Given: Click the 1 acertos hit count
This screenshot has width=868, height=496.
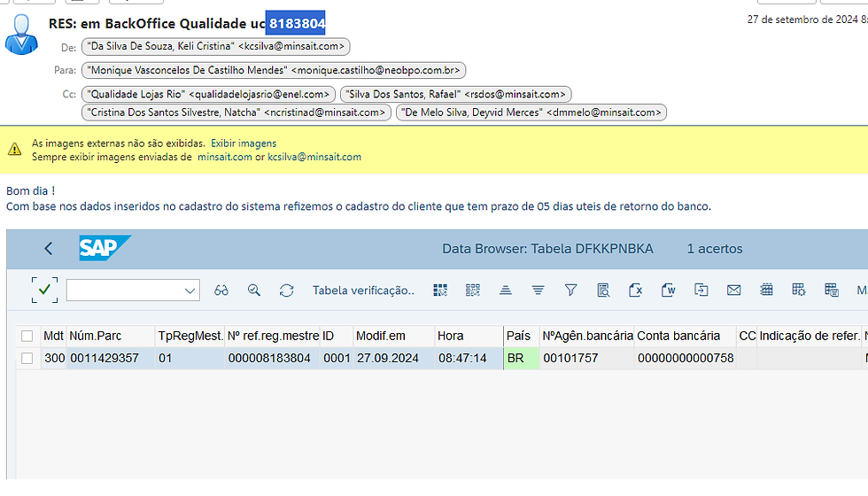Looking at the screenshot, I should pyautogui.click(x=715, y=249).
